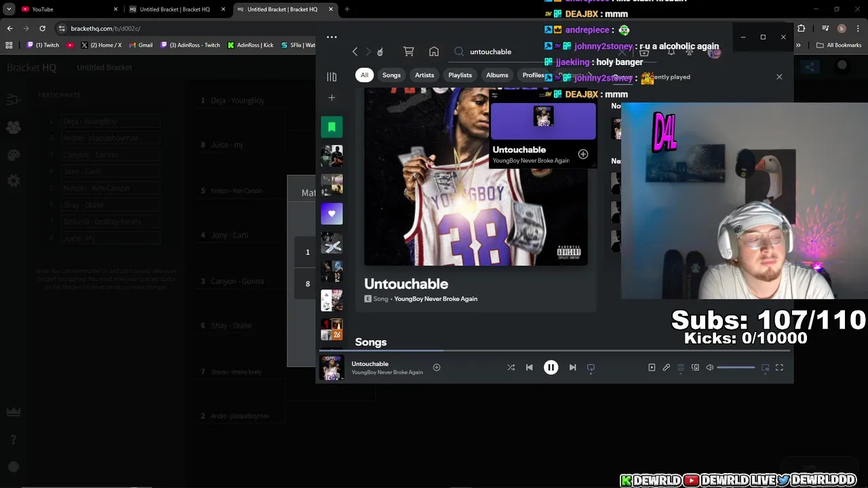This screenshot has width=868, height=488.
Task: Open Liked Songs purple heart playlist
Action: tap(332, 213)
